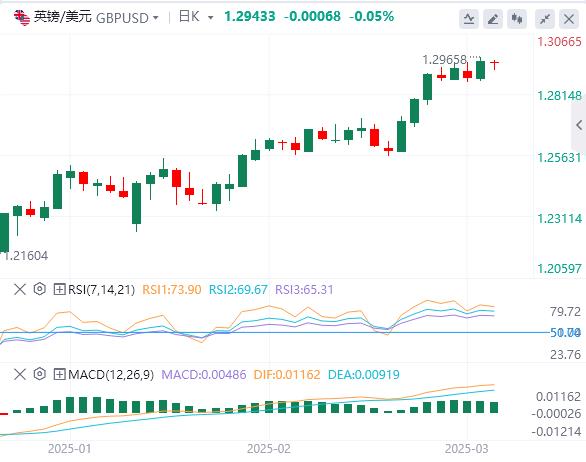
Task: Open RSI settings hexagon icon
Action: pos(40,289)
